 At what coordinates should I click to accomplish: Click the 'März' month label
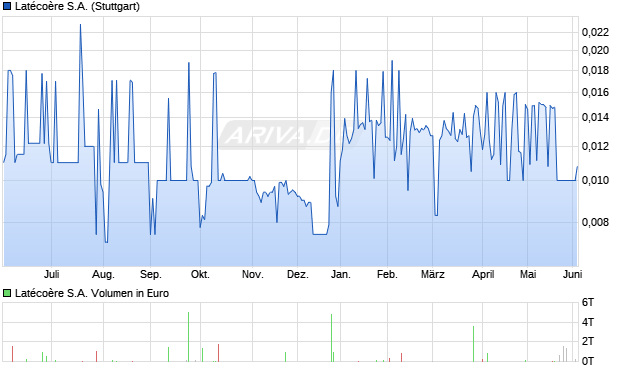point(433,274)
